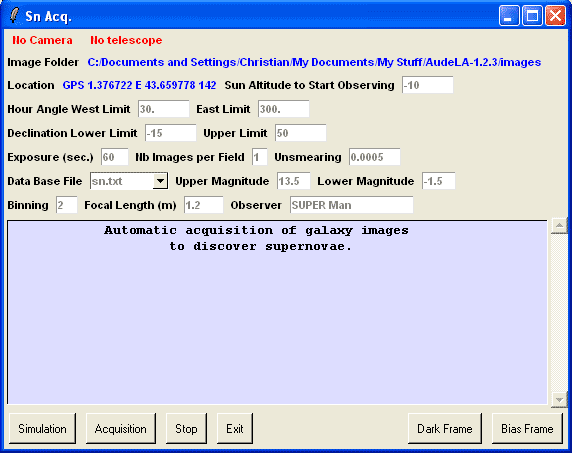This screenshot has height=453, width=572.
Task: Click the scrollbar down arrow in log area
Action: click(559, 399)
